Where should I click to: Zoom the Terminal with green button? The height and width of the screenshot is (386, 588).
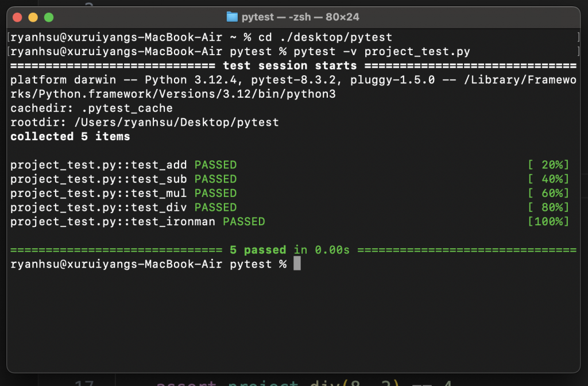click(49, 17)
